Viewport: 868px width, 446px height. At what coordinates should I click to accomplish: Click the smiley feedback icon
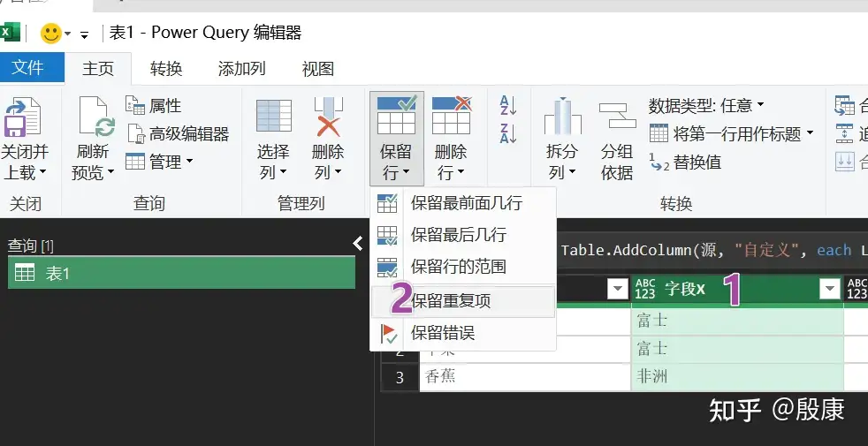point(50,34)
